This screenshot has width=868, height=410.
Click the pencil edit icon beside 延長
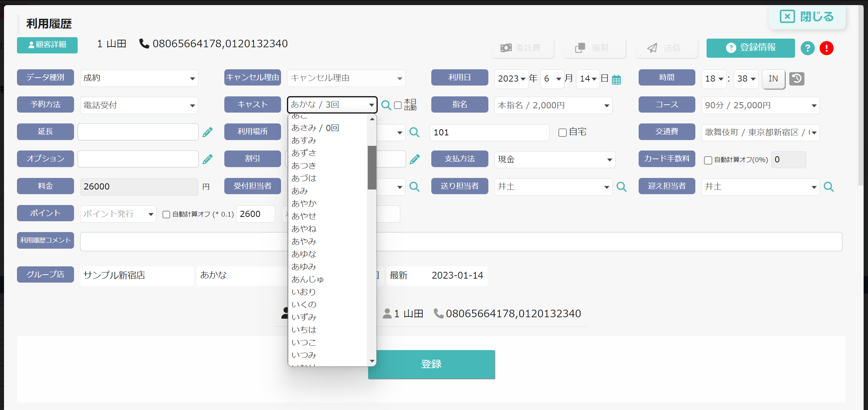[x=207, y=132]
